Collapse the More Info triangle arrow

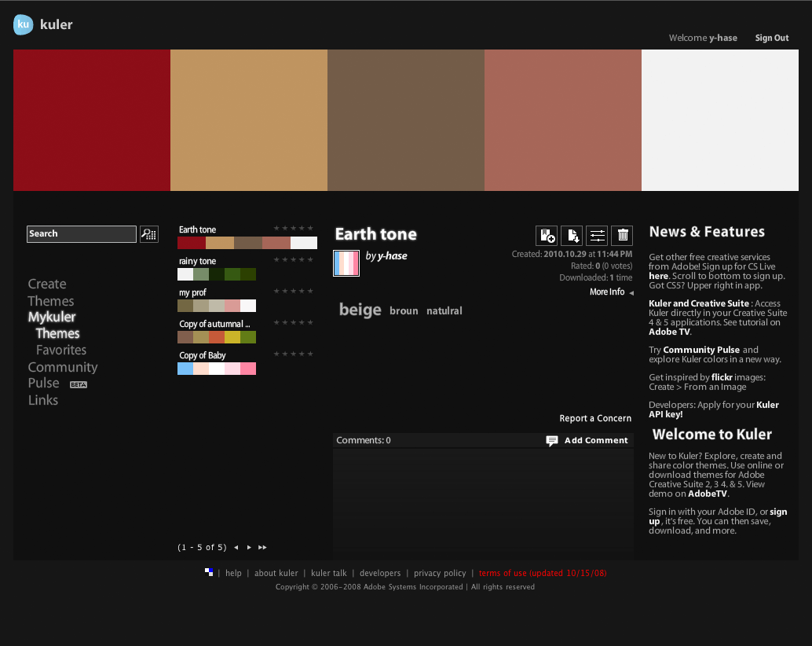click(631, 292)
